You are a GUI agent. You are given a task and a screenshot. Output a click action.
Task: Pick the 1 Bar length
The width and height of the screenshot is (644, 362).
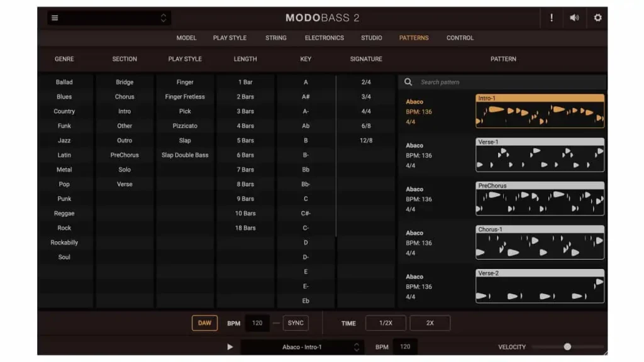245,82
